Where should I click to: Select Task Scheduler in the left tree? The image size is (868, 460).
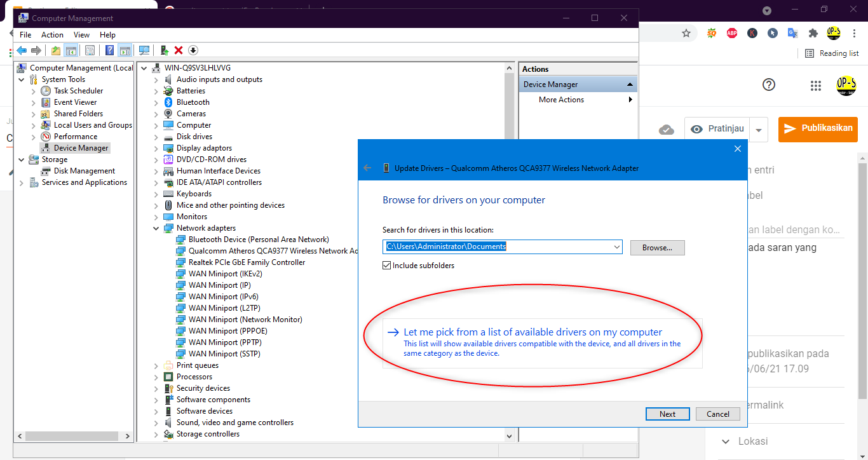click(72, 91)
